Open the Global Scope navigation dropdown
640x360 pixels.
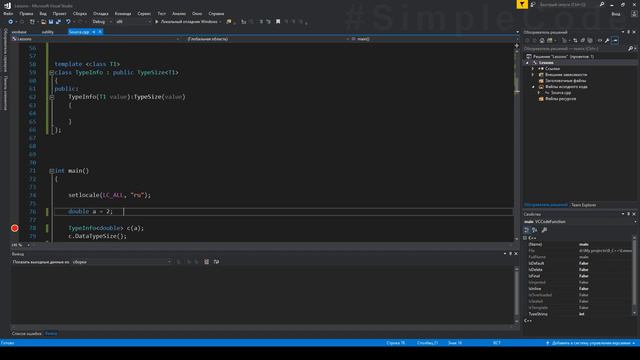[268, 39]
